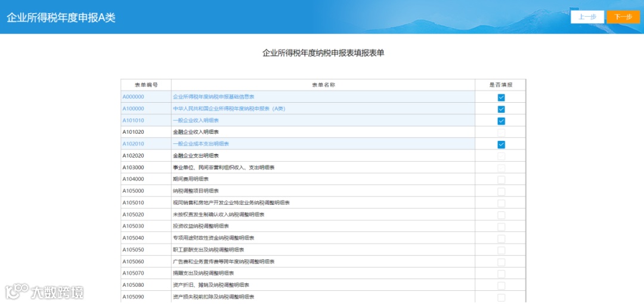Open 企业所得税年度纳税申报基础信息表 link
The height and width of the screenshot is (304, 644).
[213, 97]
